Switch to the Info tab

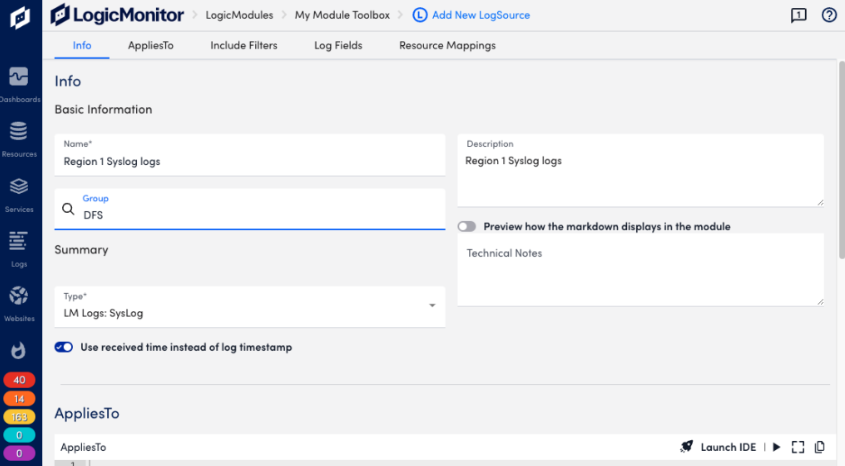[x=82, y=45]
